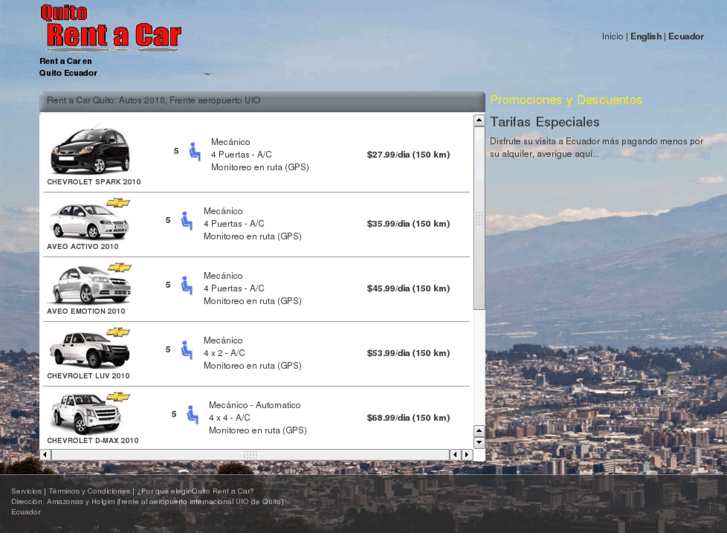This screenshot has height=545, width=727.
Task: Click the CHEVROLET SPARK 2010 label
Action: coord(94,182)
